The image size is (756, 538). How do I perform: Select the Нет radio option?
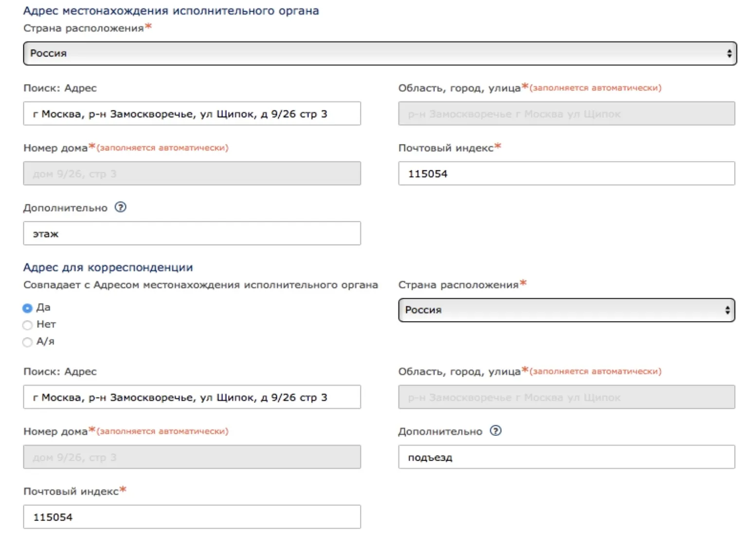(28, 325)
